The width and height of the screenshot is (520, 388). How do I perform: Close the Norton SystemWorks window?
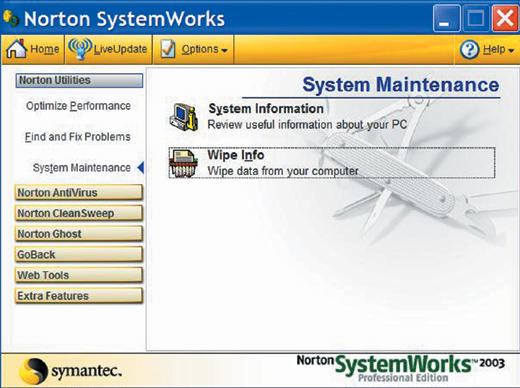point(505,18)
